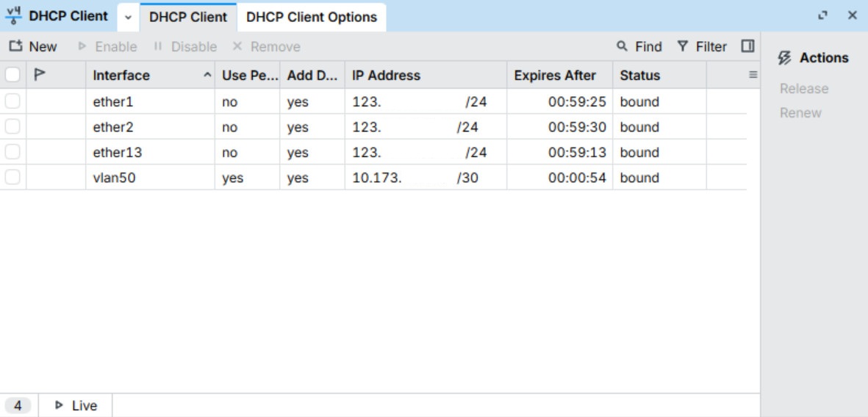Open Find search in toolbar
The height and width of the screenshot is (417, 868).
pyautogui.click(x=639, y=47)
